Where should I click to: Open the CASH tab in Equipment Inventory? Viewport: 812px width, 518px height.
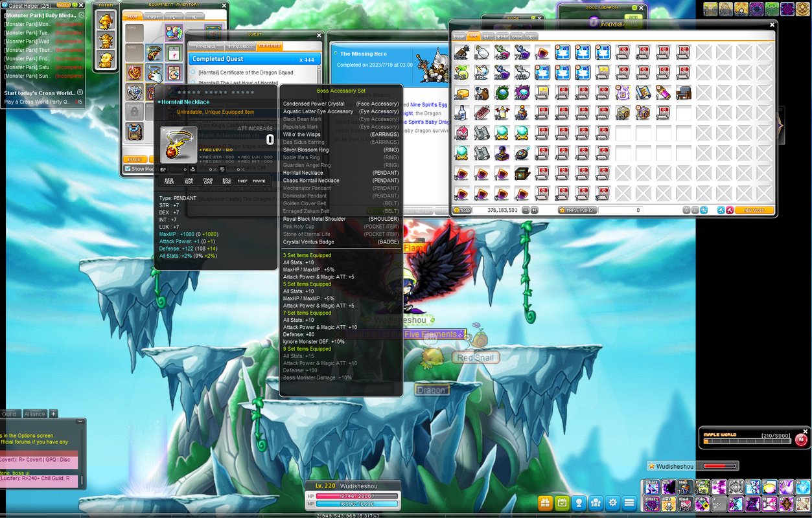[x=153, y=17]
